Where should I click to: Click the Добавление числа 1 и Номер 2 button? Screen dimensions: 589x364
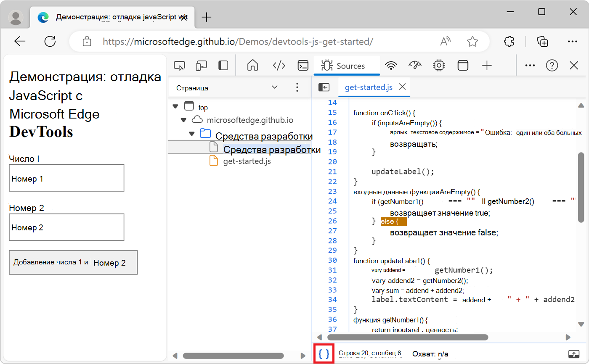[73, 263]
